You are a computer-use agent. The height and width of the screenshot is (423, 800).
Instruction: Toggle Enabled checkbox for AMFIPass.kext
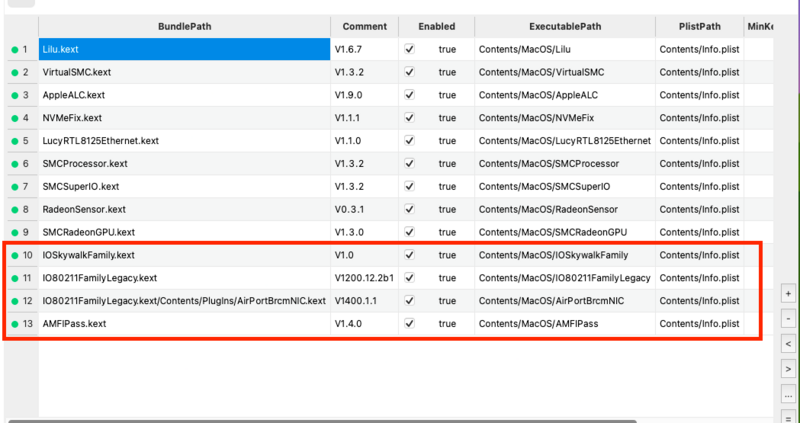(x=409, y=324)
